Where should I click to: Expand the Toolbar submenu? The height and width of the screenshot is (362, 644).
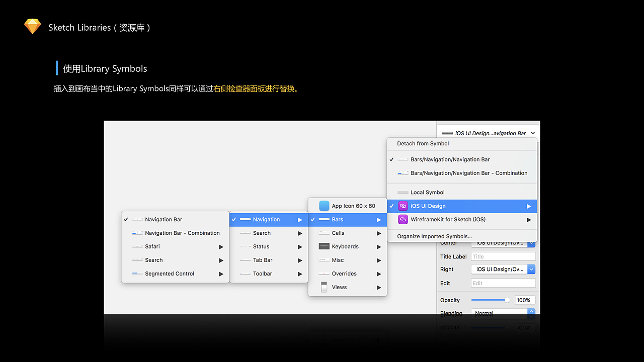coord(269,274)
